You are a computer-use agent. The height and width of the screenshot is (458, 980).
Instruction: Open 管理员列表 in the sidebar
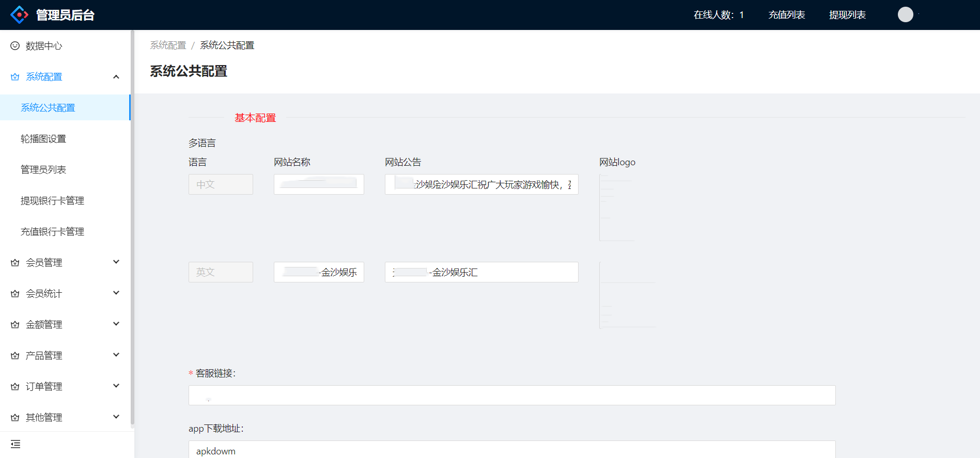tap(65, 169)
